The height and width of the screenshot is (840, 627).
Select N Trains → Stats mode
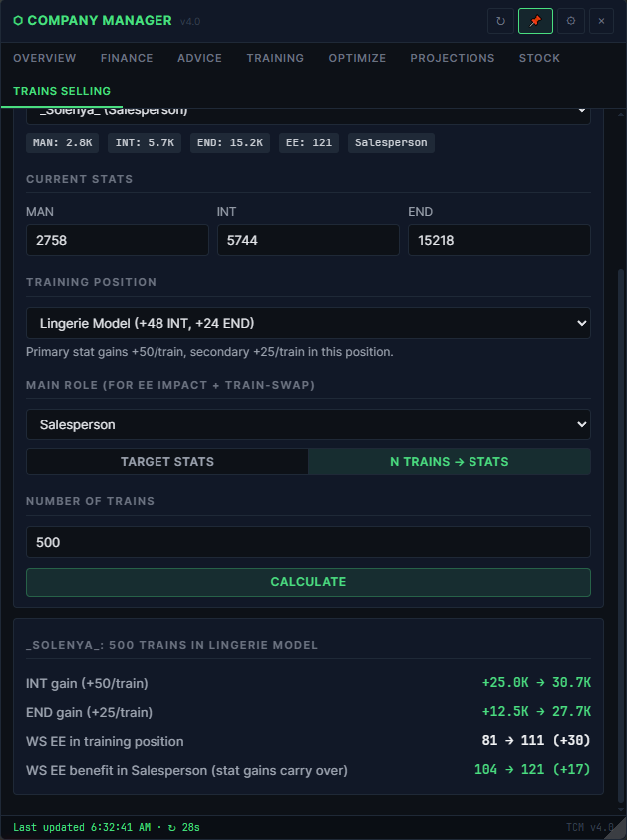[x=450, y=461]
